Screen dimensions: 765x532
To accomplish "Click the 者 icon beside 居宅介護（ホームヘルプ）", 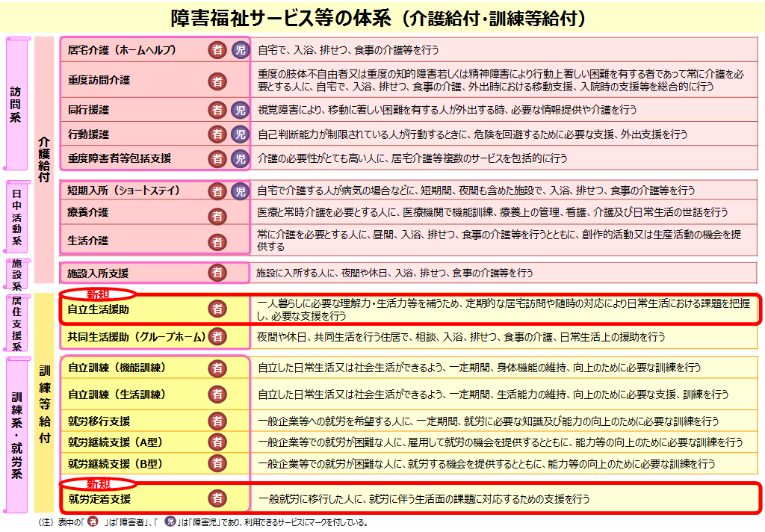I will click(217, 48).
